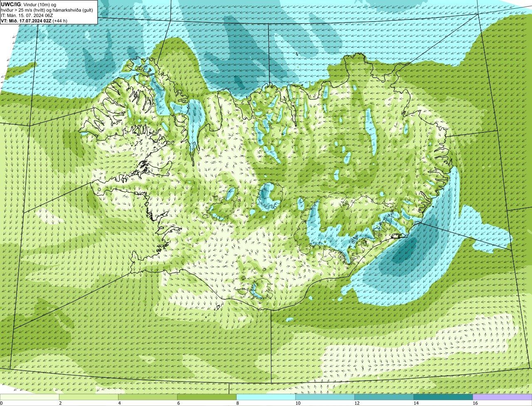Viewport: 532px width, 406px height.
Task: Click the legend value "10"
Action: (297, 403)
